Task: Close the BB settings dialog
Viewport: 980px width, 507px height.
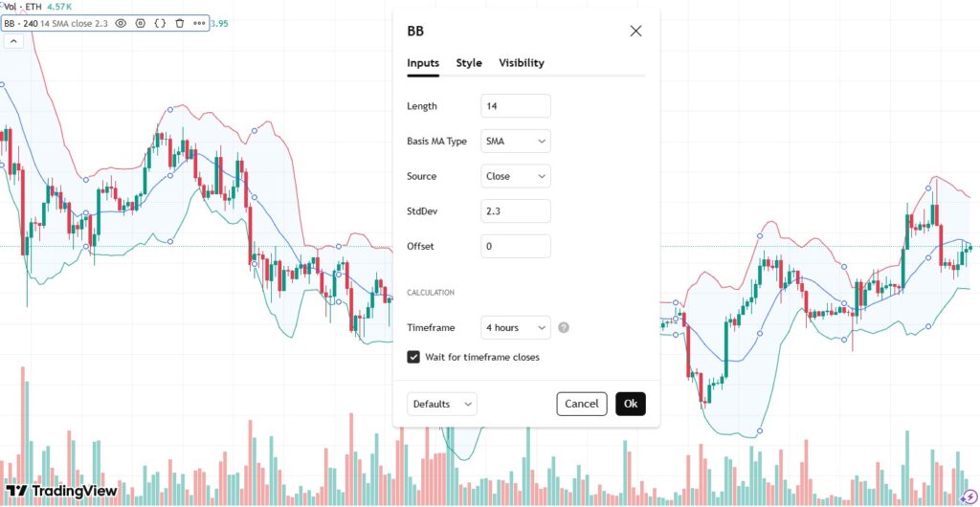Action: click(x=635, y=31)
